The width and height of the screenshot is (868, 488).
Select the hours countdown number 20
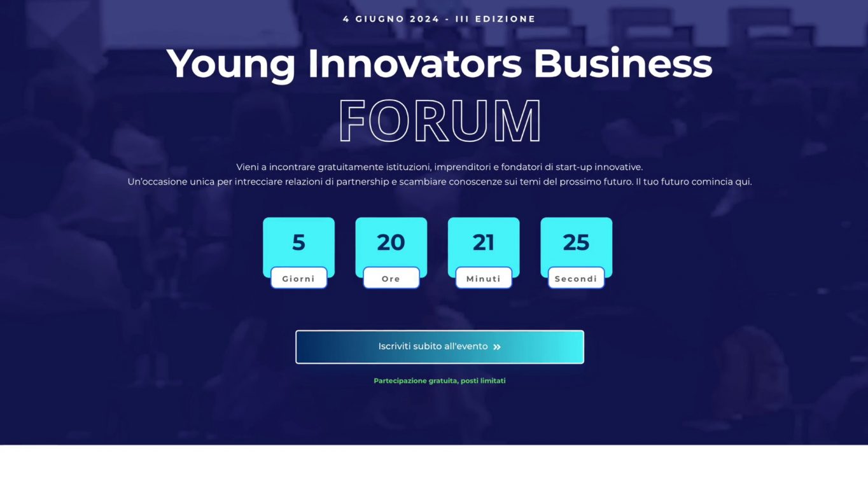(391, 242)
